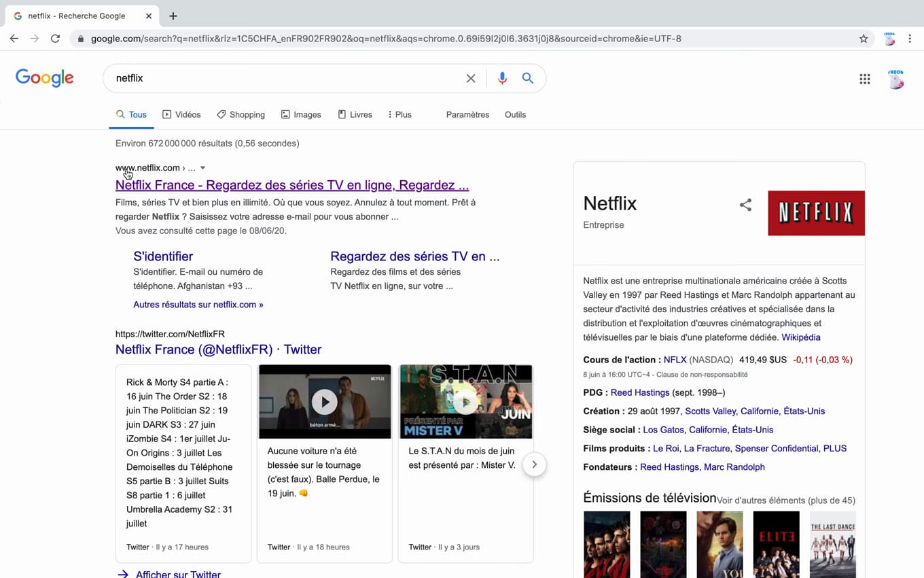Clear the search box with the X
The width and height of the screenshot is (924, 578).
pyautogui.click(x=471, y=78)
